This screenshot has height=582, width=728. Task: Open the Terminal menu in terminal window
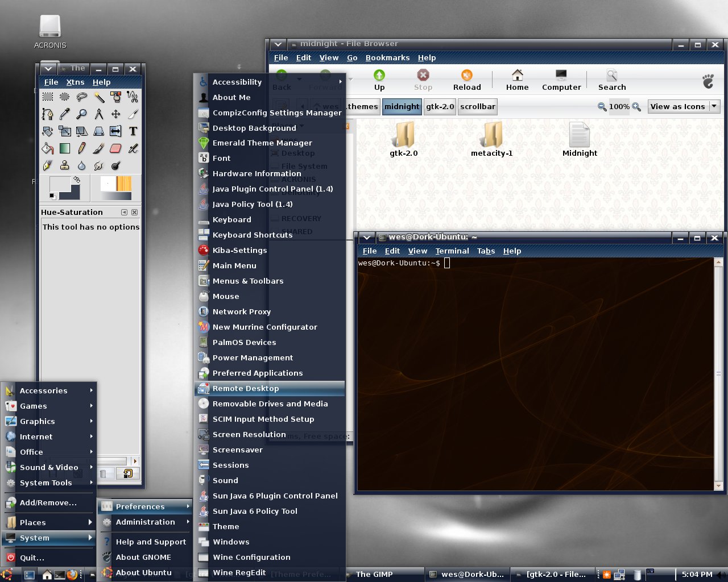tap(452, 251)
